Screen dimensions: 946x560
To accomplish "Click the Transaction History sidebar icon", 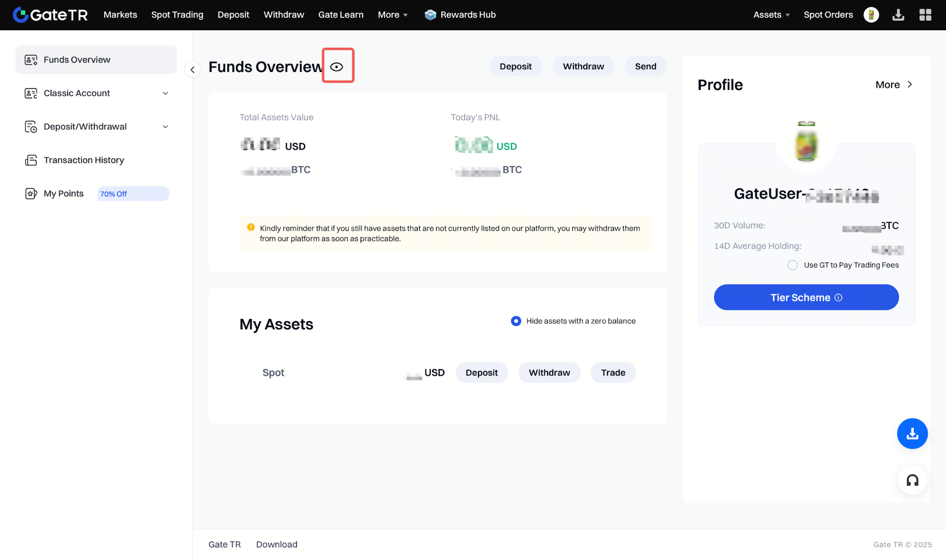I will (x=31, y=160).
